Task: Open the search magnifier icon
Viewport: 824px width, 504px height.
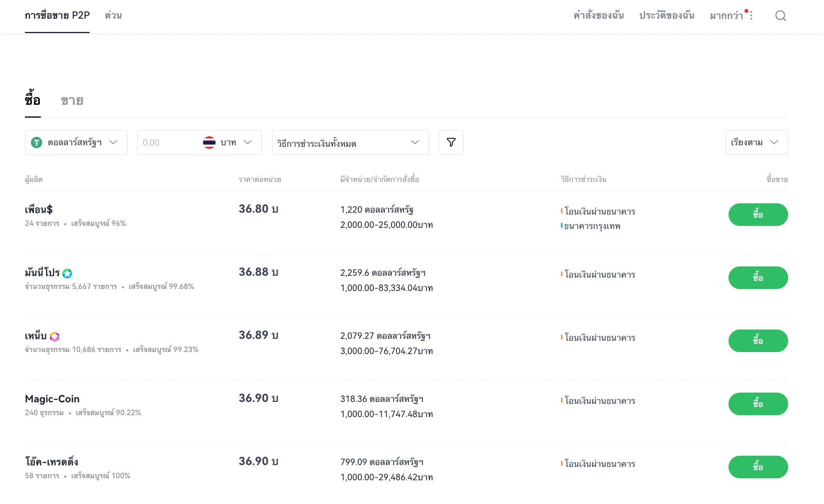Action: (x=780, y=16)
